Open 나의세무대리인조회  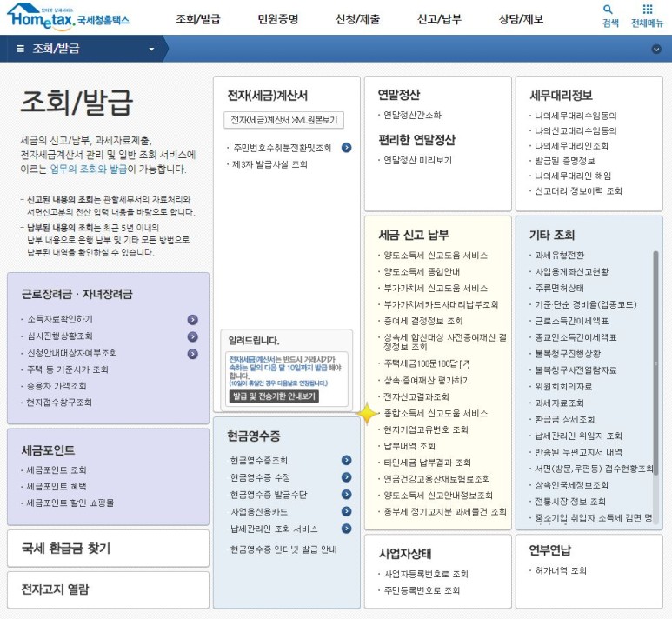(571, 146)
